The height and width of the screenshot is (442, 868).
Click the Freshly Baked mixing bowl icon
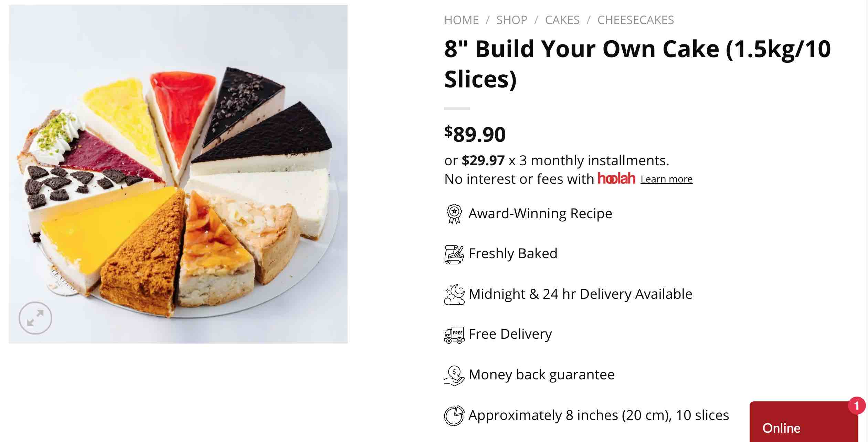click(x=454, y=254)
